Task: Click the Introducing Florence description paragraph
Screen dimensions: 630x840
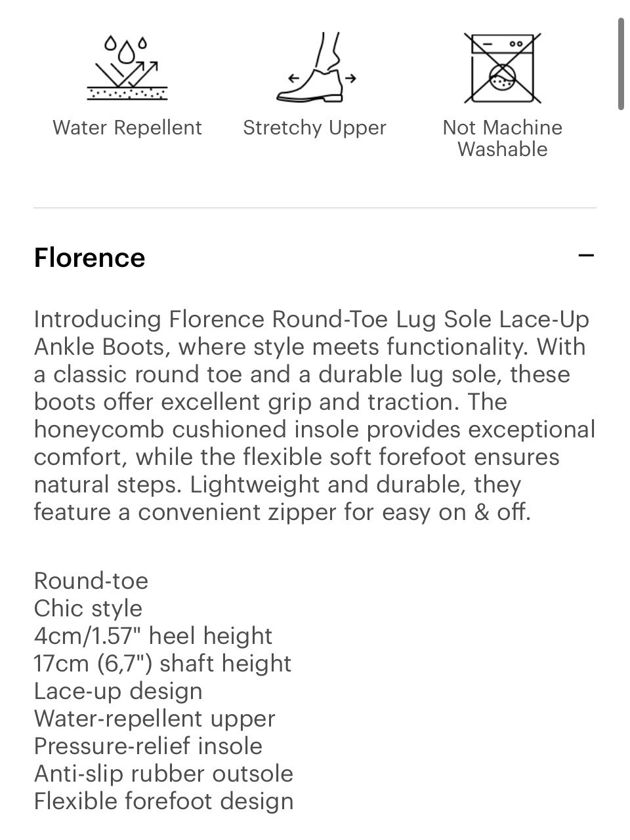Action: [x=315, y=415]
